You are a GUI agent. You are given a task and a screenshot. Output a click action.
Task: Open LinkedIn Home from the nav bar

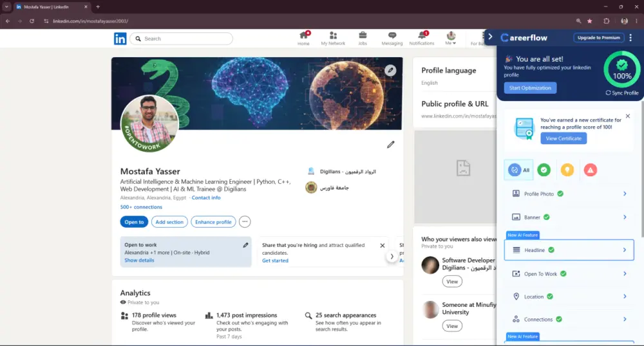point(303,38)
